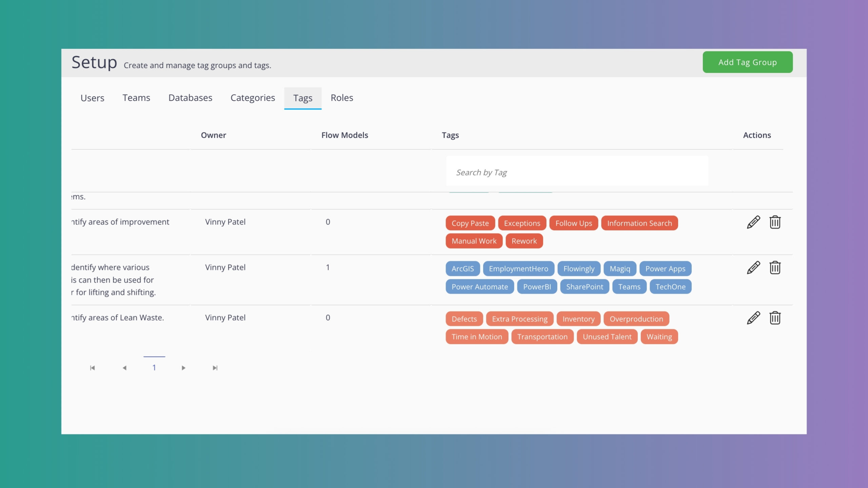Switch to the Users tab
868x488 pixels.
pyautogui.click(x=92, y=98)
